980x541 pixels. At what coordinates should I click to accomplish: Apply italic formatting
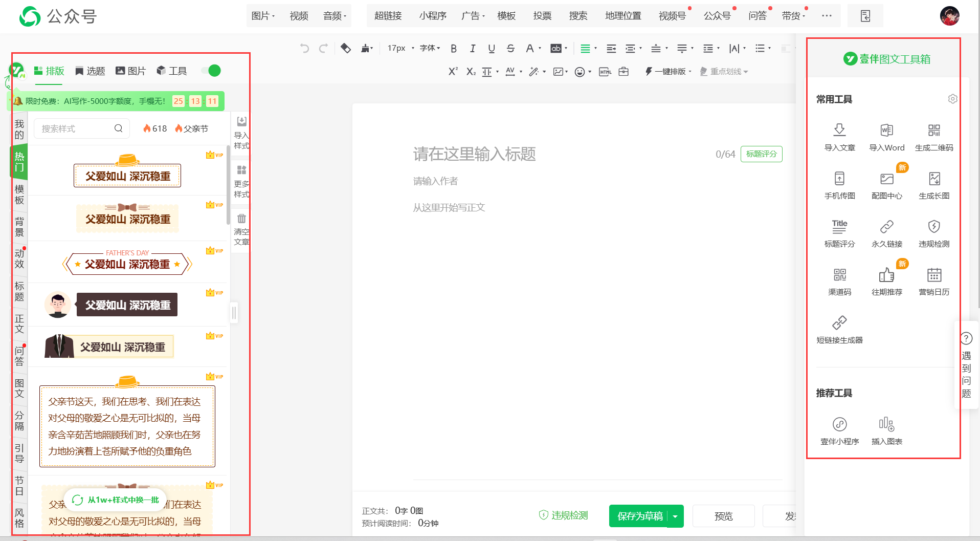tap(472, 49)
